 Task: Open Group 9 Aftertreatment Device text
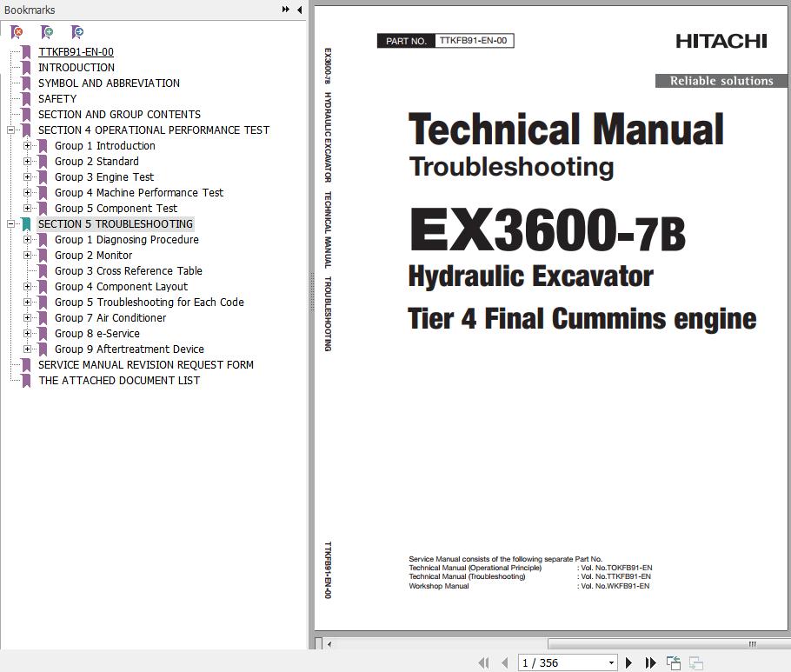tap(130, 349)
